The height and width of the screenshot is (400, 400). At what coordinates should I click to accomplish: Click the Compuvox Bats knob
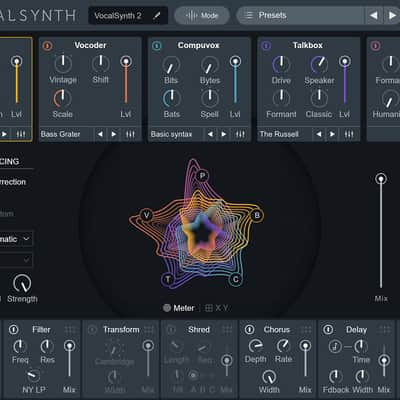coord(172,99)
